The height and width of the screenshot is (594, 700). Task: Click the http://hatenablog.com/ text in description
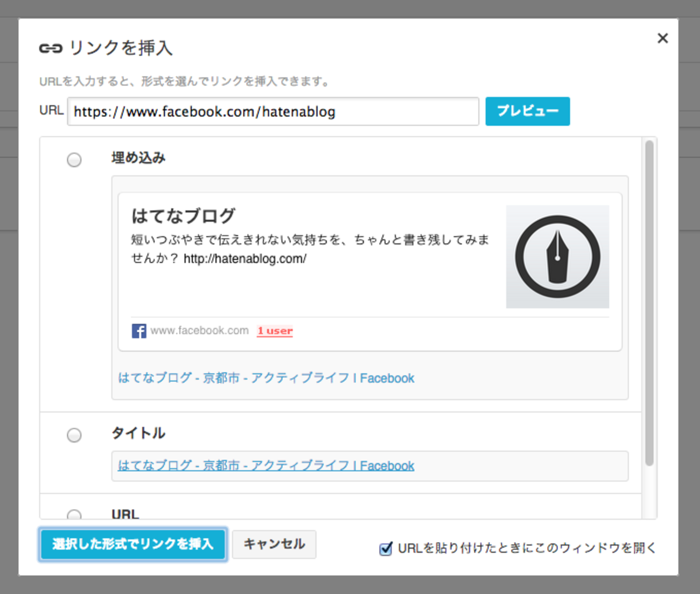click(x=245, y=258)
